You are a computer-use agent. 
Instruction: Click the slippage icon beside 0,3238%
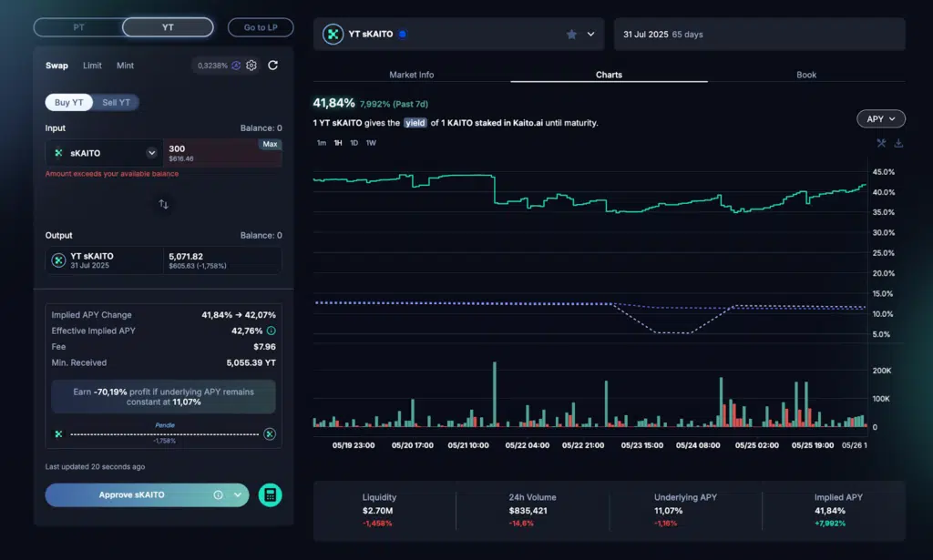tap(236, 66)
